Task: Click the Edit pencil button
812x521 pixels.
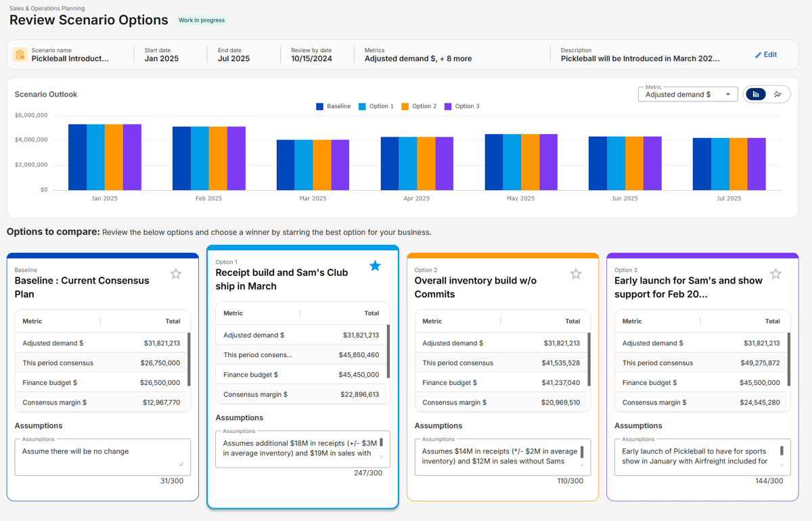Action: pyautogui.click(x=766, y=55)
